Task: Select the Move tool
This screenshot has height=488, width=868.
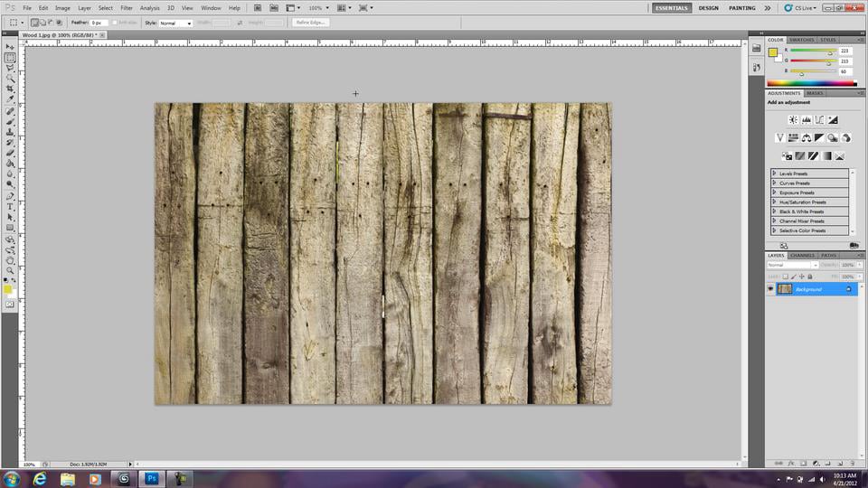Action: point(10,47)
